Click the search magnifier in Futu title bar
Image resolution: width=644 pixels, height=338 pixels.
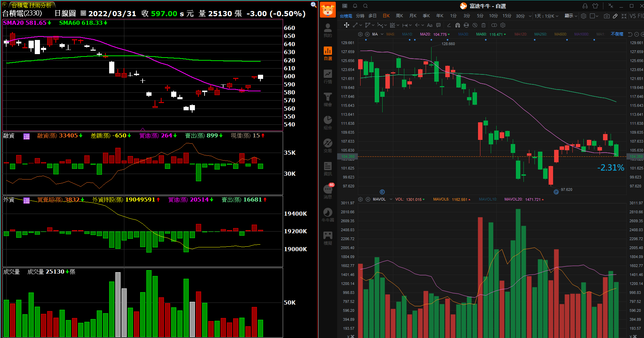365,6
